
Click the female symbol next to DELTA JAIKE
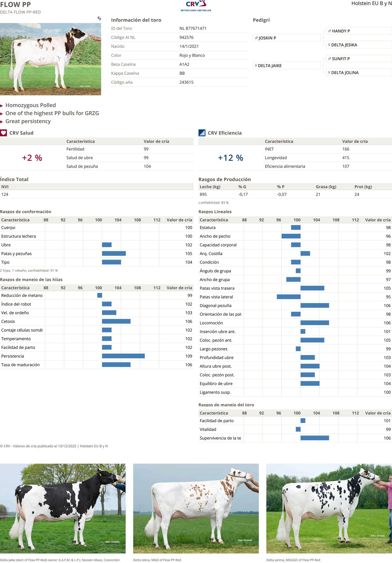(x=256, y=66)
